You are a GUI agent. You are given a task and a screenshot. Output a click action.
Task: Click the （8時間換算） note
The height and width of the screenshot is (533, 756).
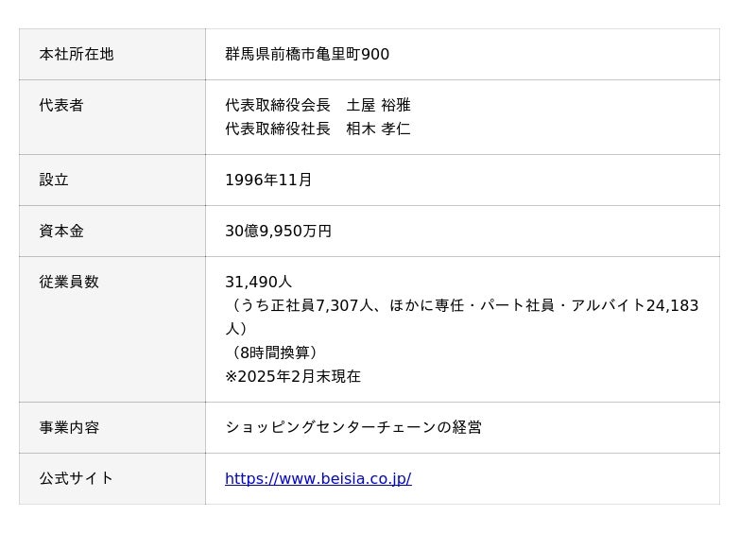click(274, 352)
